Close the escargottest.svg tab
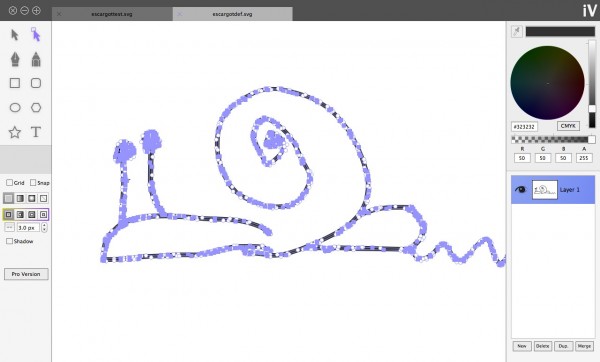 pos(59,14)
